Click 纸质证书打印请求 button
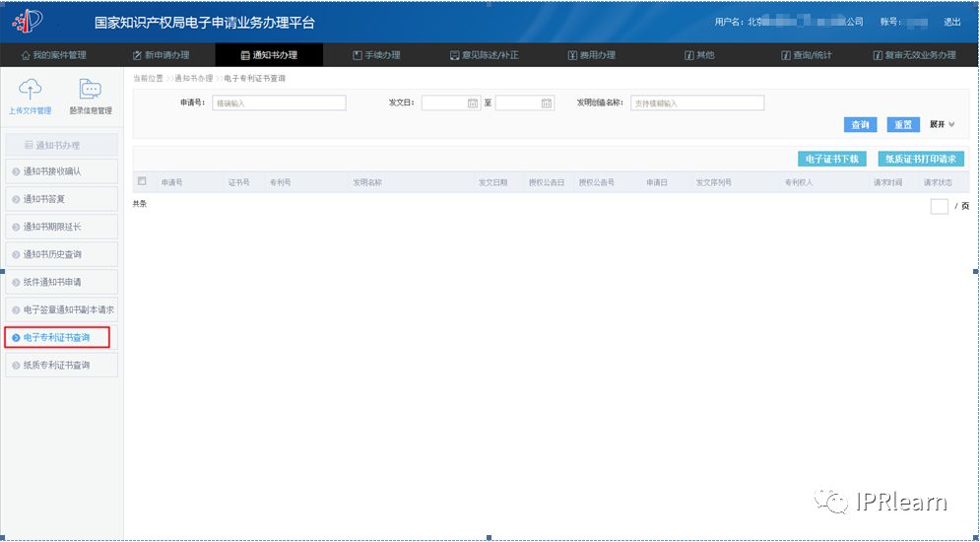Image resolution: width=980 pixels, height=542 pixels. [921, 159]
